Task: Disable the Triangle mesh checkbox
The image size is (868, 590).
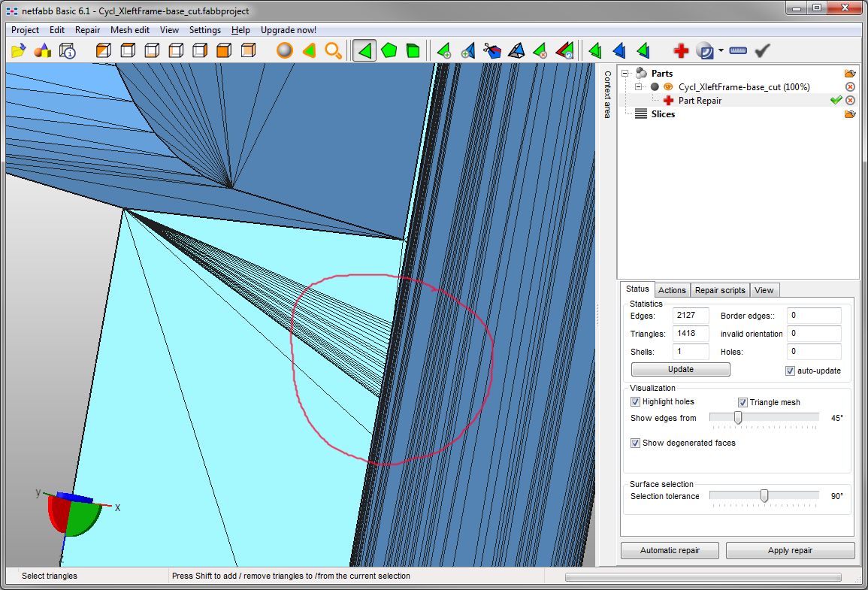Action: [x=742, y=402]
